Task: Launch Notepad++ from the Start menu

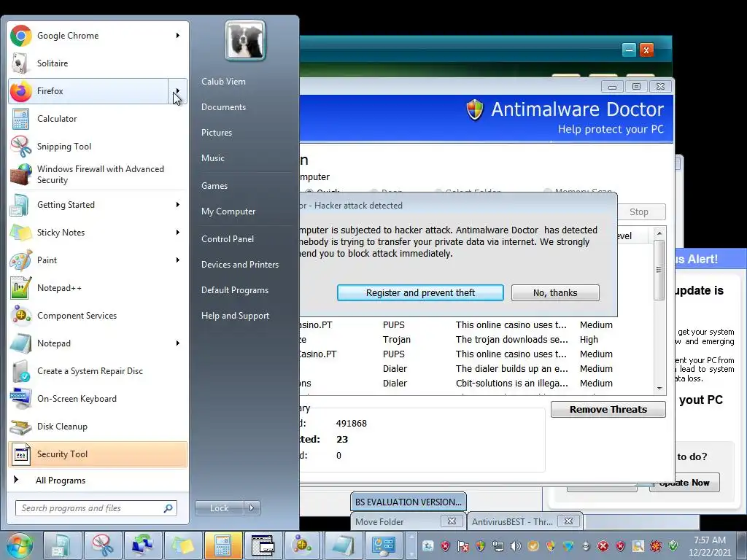Action: (x=98, y=287)
